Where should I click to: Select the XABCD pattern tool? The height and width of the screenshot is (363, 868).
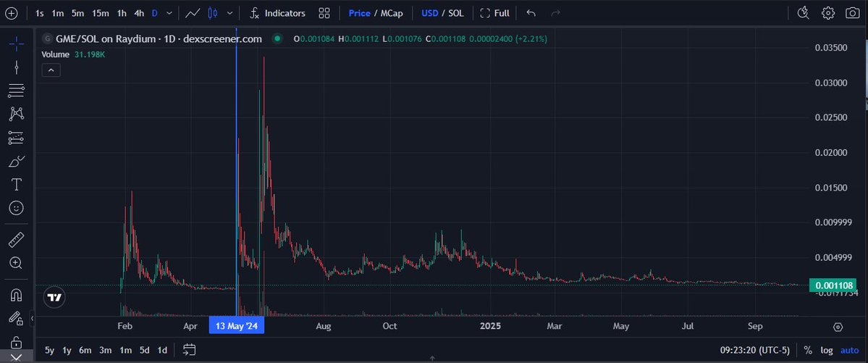[x=16, y=114]
